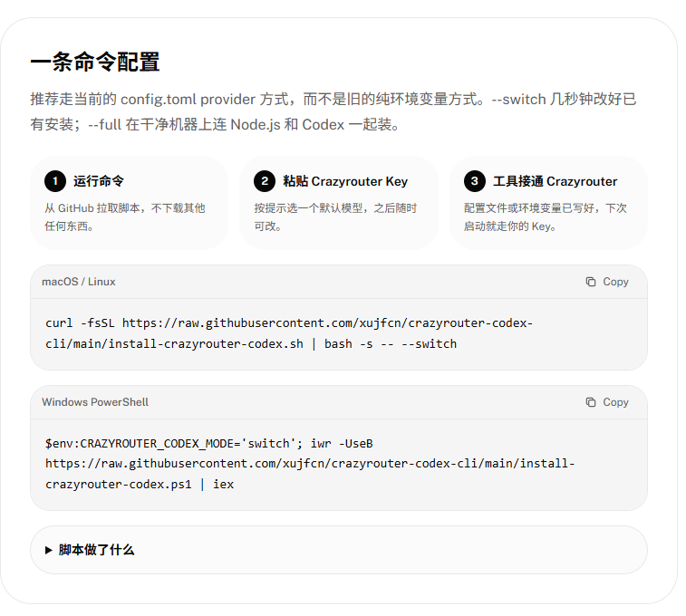Viewport: 686px width, 616px height.
Task: Click the curl -fsSL command text
Action: click(x=289, y=333)
